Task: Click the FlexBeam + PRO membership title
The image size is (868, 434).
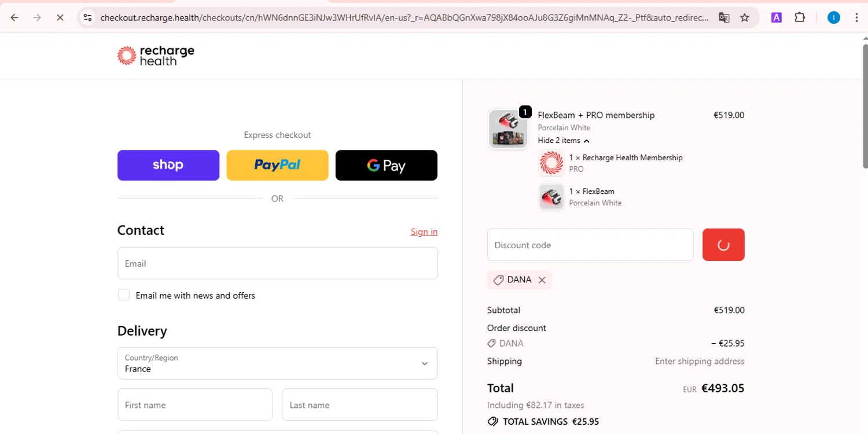Action: (x=596, y=115)
